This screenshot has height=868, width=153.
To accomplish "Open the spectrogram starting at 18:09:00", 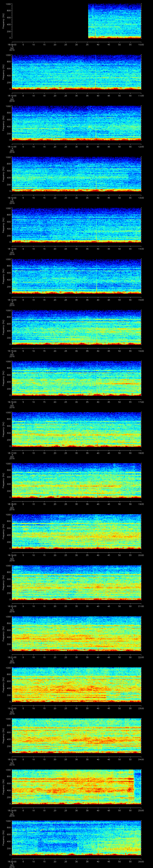I will click(x=77, y=21).
